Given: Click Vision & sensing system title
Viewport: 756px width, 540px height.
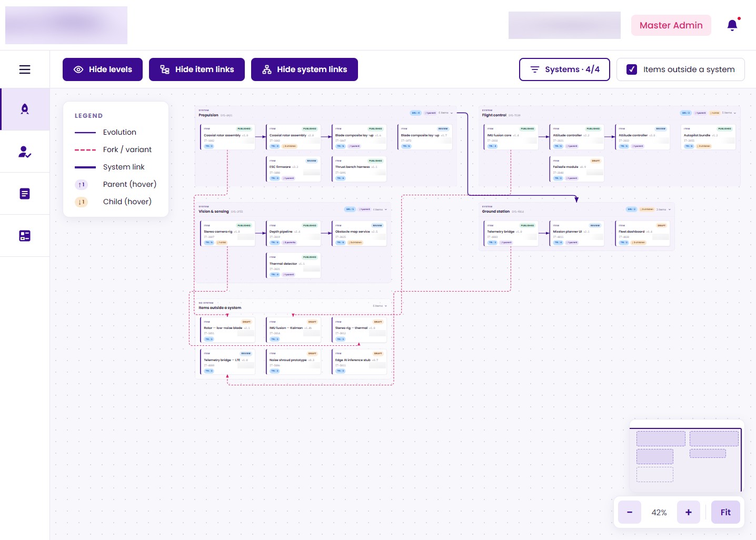Looking at the screenshot, I should [214, 212].
